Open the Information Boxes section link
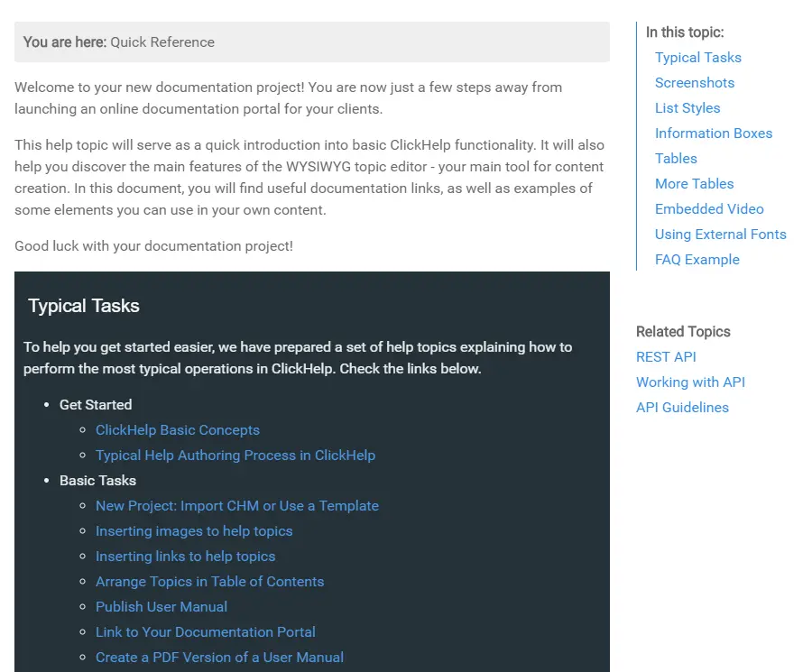Screen dimensions: 812x672 pos(713,133)
